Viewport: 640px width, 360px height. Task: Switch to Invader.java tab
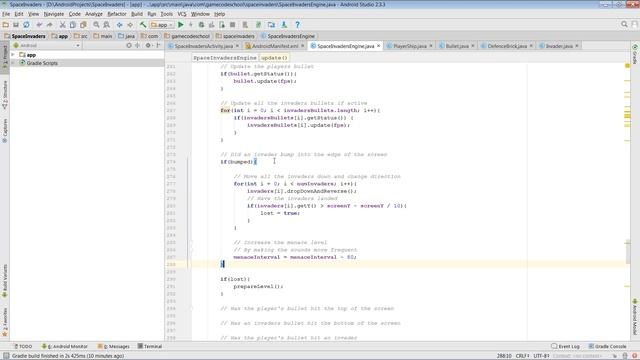coord(559,46)
